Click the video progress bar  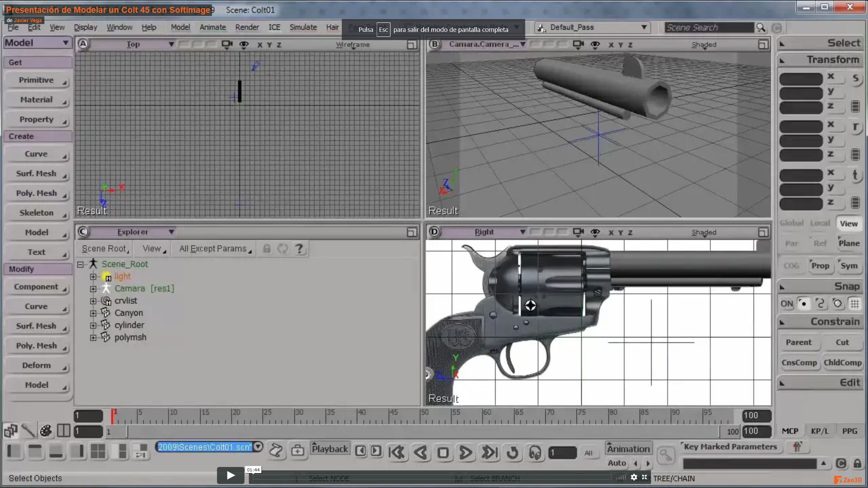[433, 477]
